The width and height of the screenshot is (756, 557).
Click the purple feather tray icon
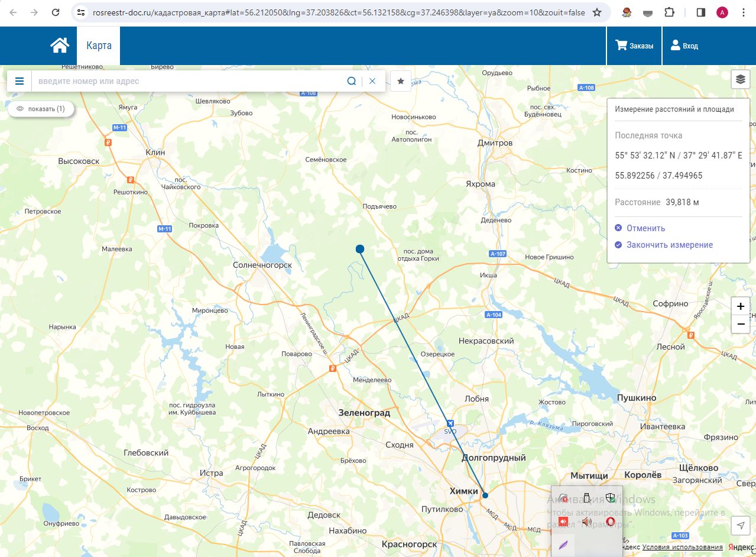point(563,545)
